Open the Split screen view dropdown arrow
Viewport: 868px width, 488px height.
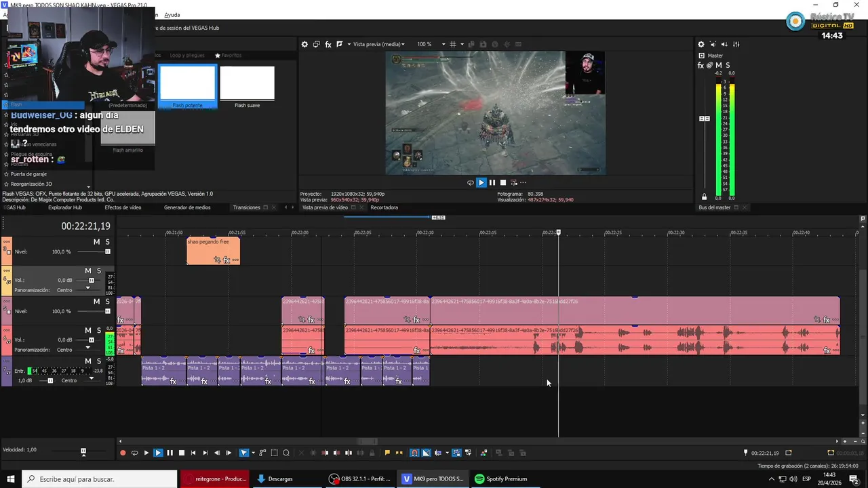coord(349,44)
